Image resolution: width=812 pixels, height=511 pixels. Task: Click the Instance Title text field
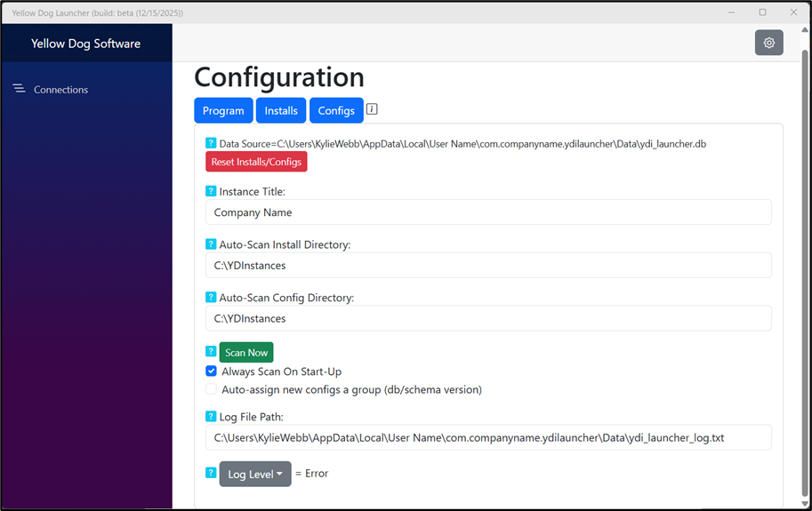tap(488, 212)
